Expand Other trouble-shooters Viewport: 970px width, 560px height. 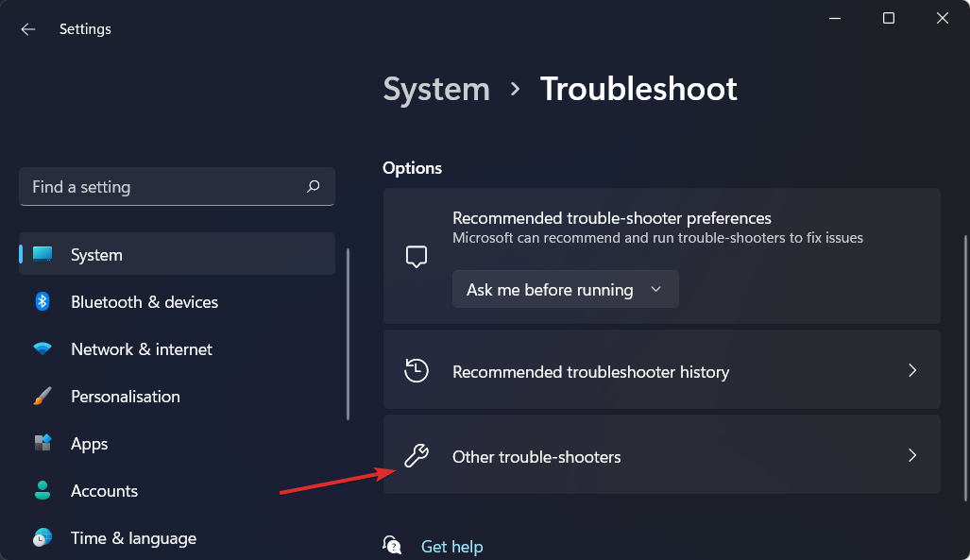(x=661, y=455)
